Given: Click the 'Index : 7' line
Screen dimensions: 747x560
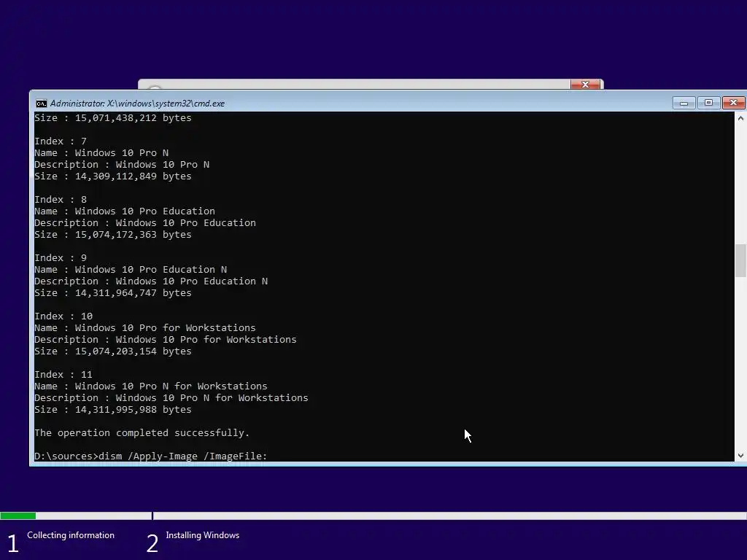Looking at the screenshot, I should point(61,141).
